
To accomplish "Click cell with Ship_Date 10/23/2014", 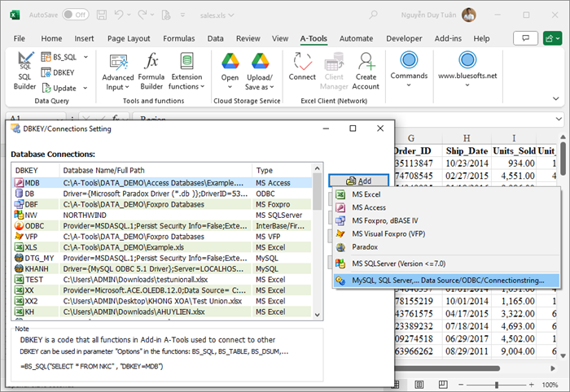I will (467, 163).
